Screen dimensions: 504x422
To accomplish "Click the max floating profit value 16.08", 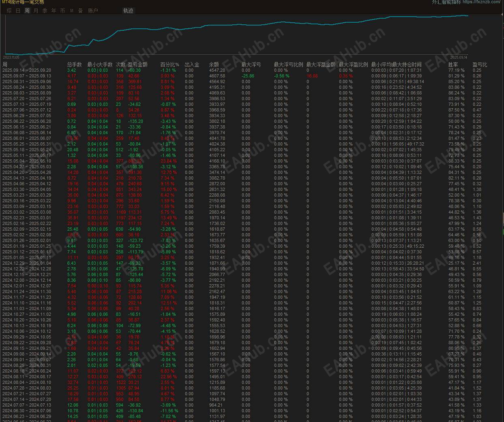I will (x=312, y=76).
